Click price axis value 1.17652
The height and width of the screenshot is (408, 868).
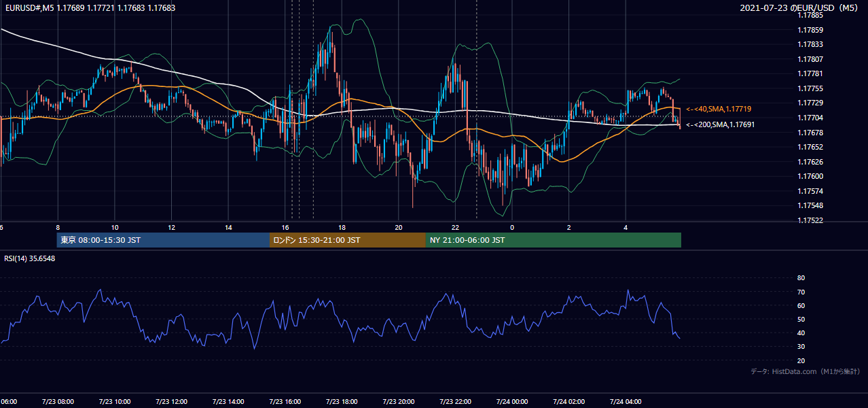[811, 147]
